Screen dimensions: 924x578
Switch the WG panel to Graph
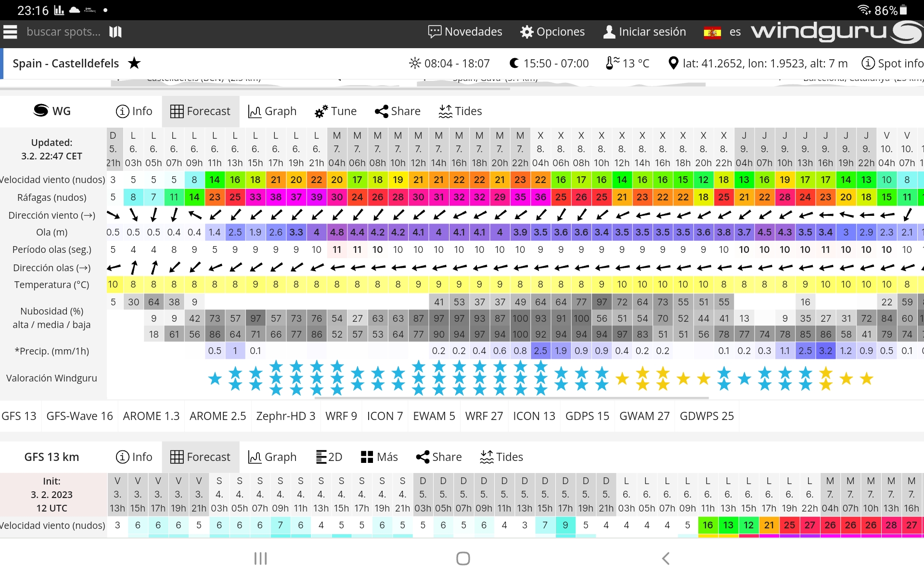[x=272, y=111]
